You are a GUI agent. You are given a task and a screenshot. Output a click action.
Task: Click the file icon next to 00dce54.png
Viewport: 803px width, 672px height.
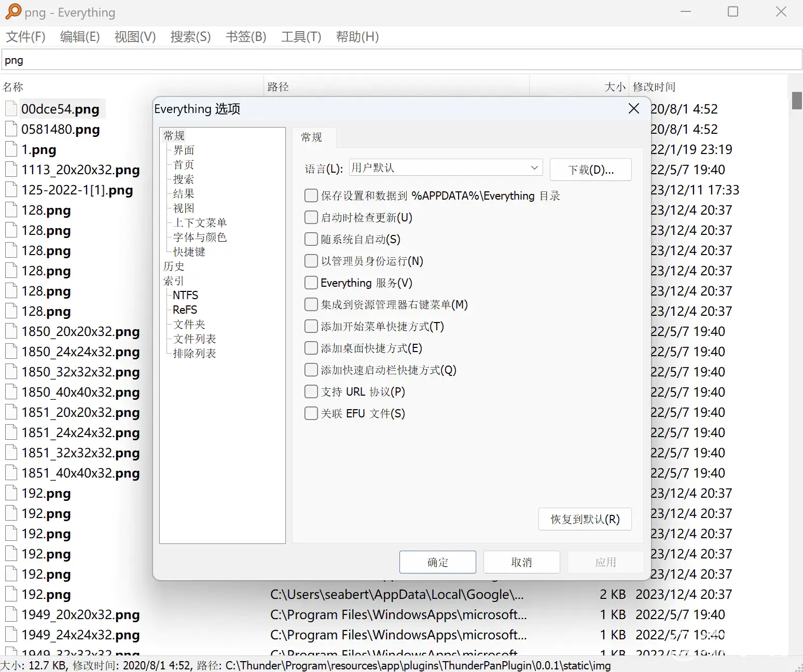point(11,109)
